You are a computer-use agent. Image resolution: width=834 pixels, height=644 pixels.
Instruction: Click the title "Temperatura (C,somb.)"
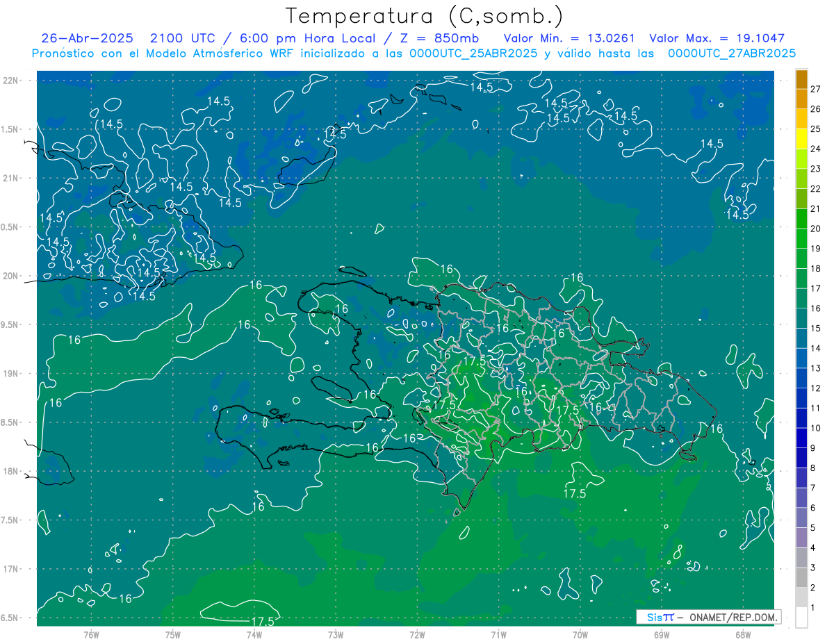pyautogui.click(x=425, y=16)
